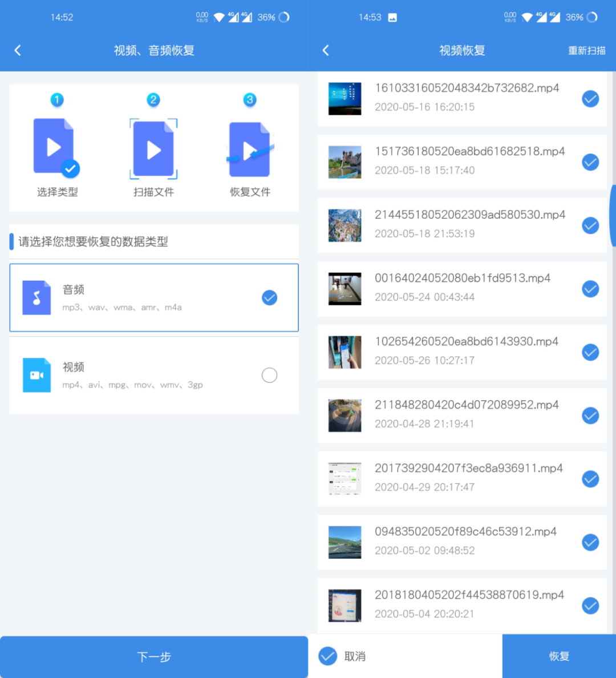Toggle the select-all checkbox beside 取消
Viewport: 616px width, 678px height.
(x=327, y=656)
